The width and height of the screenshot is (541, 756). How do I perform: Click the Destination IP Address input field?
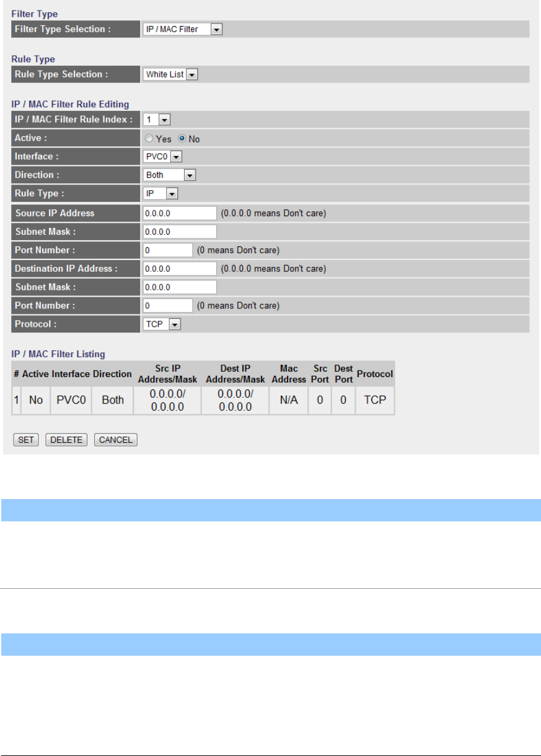click(180, 269)
